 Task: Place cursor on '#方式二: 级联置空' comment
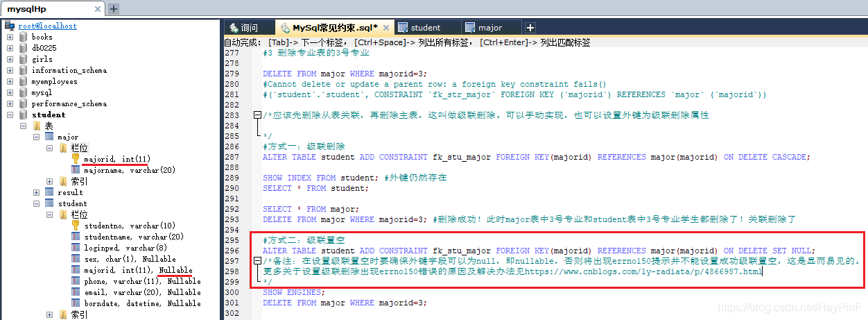304,240
